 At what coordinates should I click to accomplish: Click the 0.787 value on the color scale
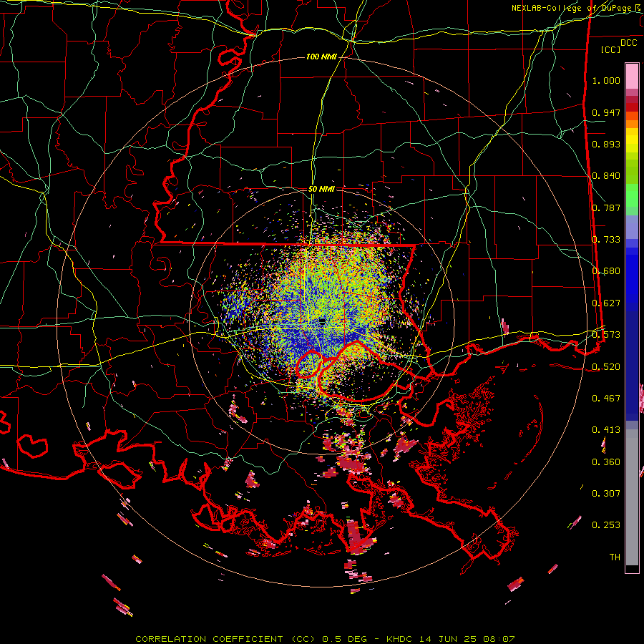606,208
